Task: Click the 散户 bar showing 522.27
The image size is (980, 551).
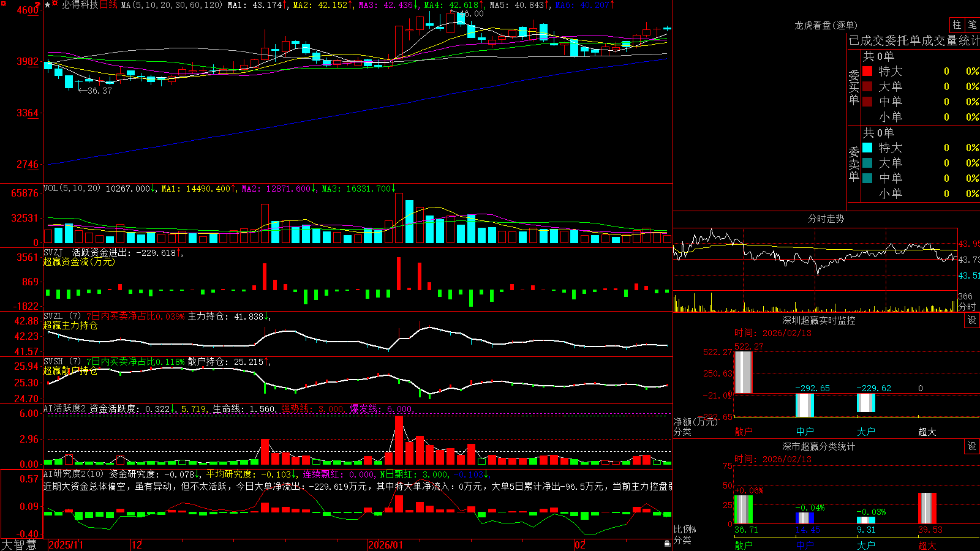Action: tap(744, 372)
